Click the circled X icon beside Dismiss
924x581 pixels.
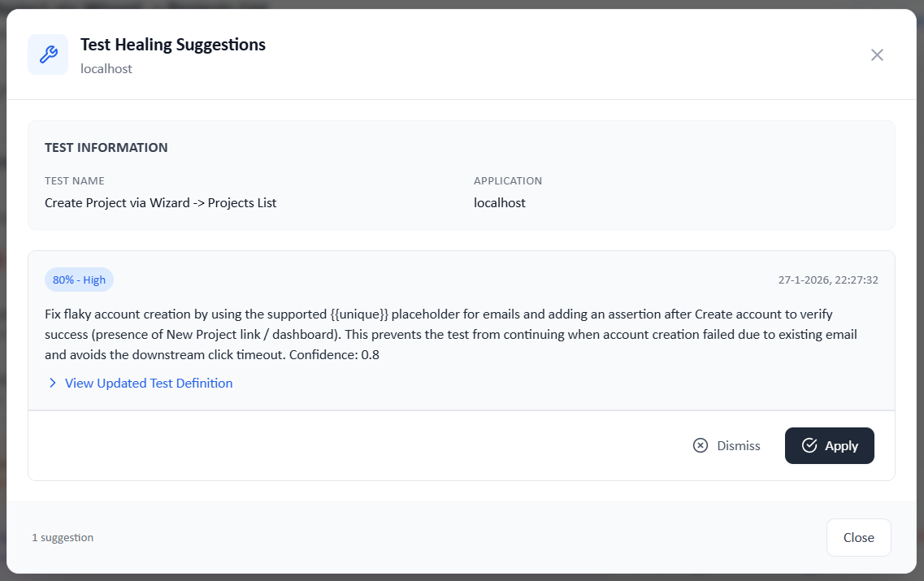(701, 445)
